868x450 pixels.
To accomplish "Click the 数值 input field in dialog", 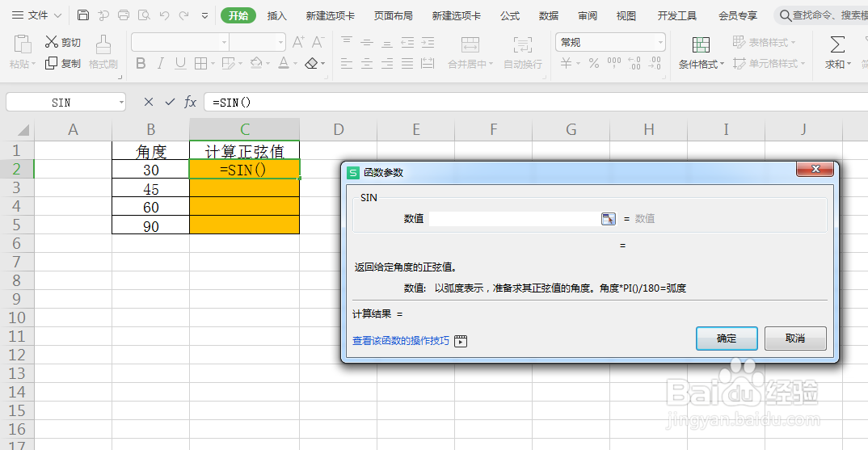I will pos(515,219).
